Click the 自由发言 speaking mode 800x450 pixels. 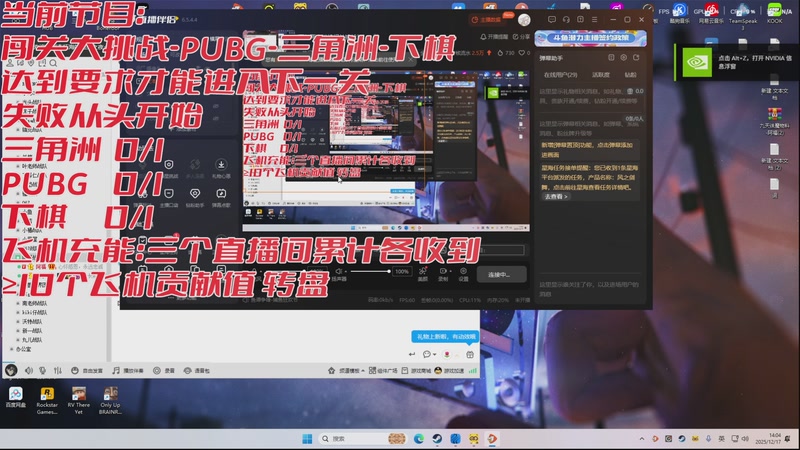click(x=87, y=370)
